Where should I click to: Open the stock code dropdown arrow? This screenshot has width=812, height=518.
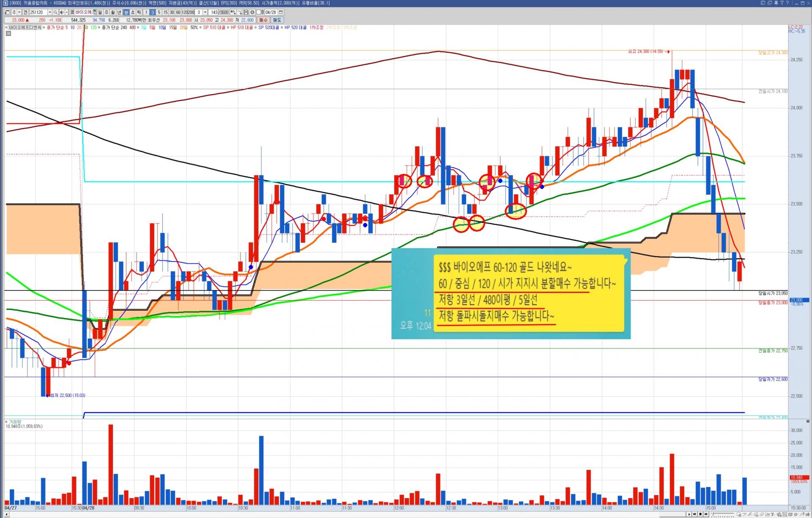49,12
